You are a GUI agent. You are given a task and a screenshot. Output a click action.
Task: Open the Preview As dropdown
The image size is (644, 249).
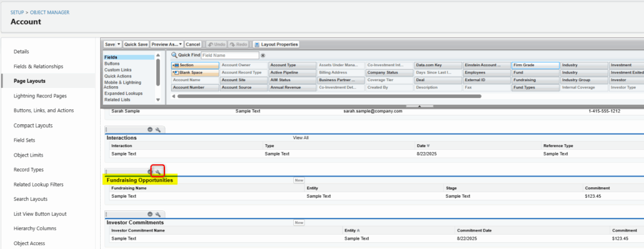167,44
